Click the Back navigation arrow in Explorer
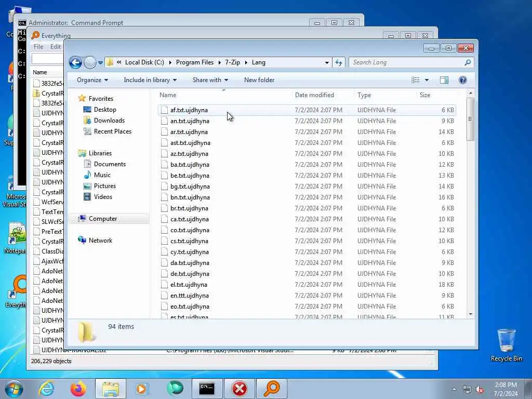Screen dimensions: 532x399 point(75,62)
